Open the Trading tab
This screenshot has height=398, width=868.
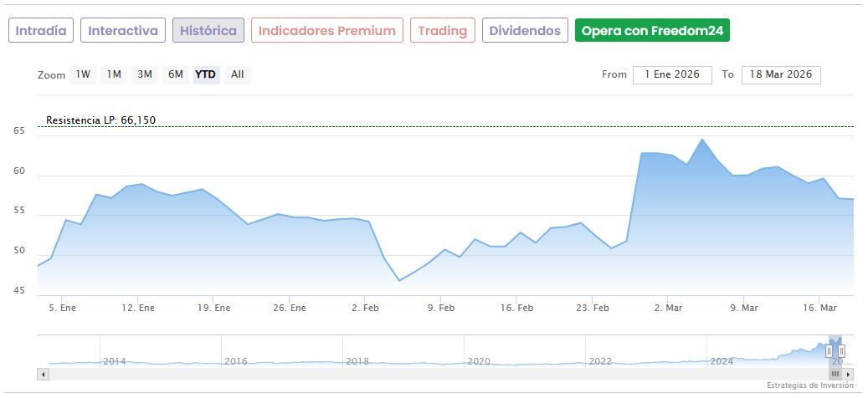(442, 31)
